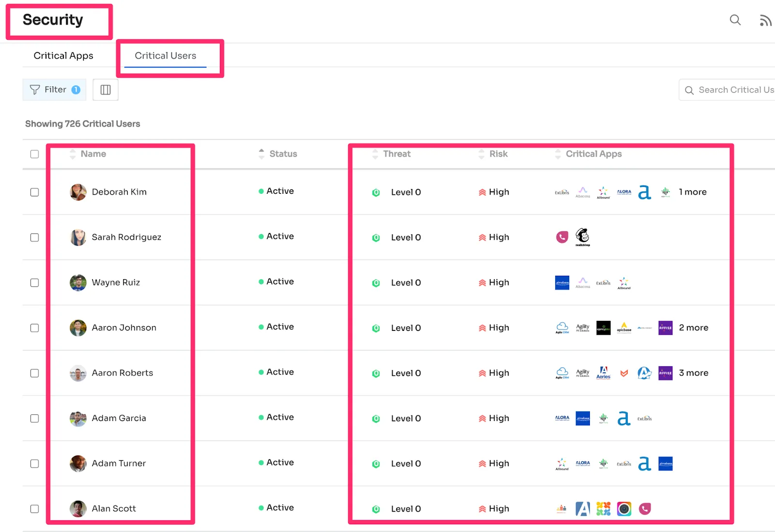The height and width of the screenshot is (532, 775).
Task: Open Alan Scott's name link
Action: click(x=114, y=508)
